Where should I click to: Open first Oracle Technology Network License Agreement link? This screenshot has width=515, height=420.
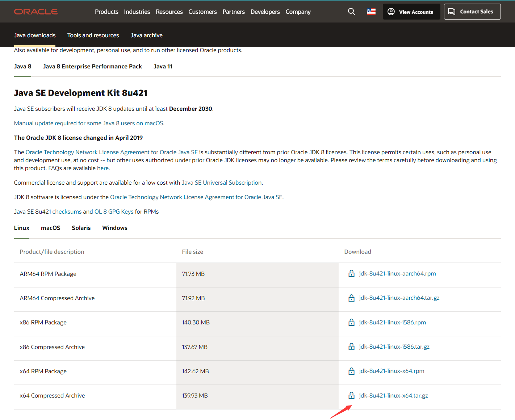click(x=112, y=152)
